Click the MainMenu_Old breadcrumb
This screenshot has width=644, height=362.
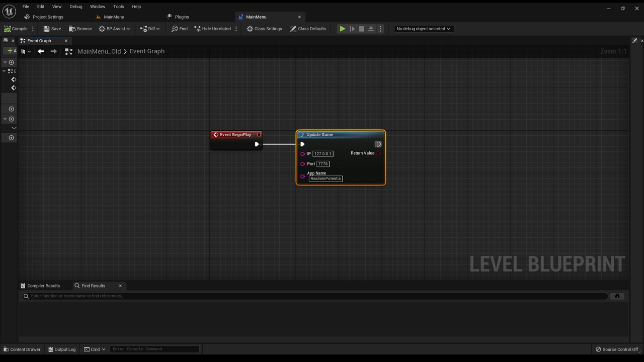tap(99, 51)
